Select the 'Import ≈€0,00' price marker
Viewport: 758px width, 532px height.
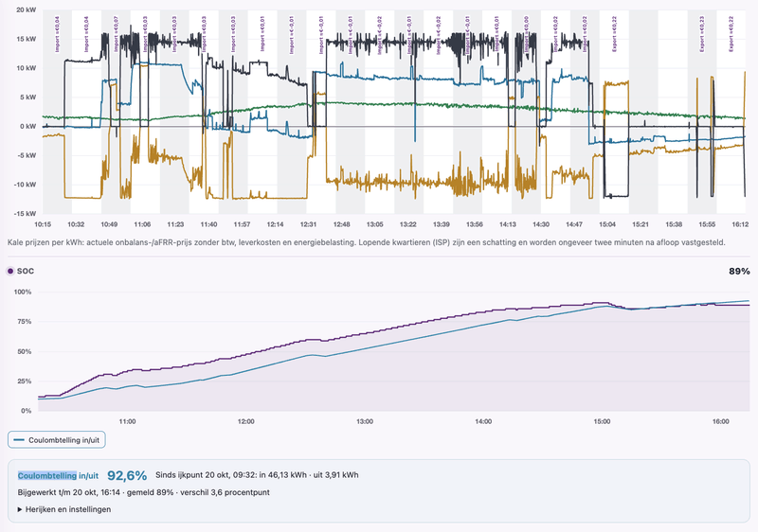point(526,34)
